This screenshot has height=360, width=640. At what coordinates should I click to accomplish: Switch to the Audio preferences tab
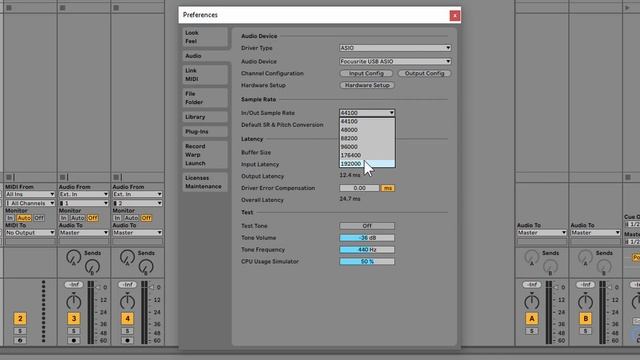click(x=205, y=56)
